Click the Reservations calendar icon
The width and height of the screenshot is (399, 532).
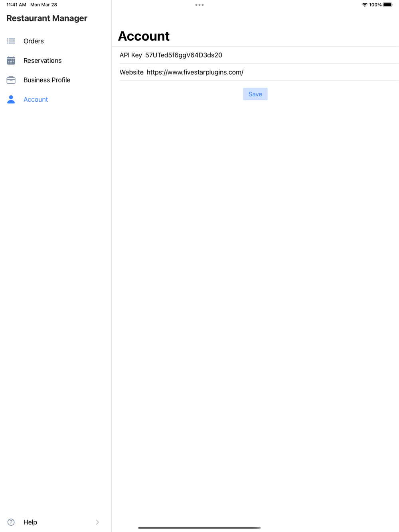pos(11,61)
